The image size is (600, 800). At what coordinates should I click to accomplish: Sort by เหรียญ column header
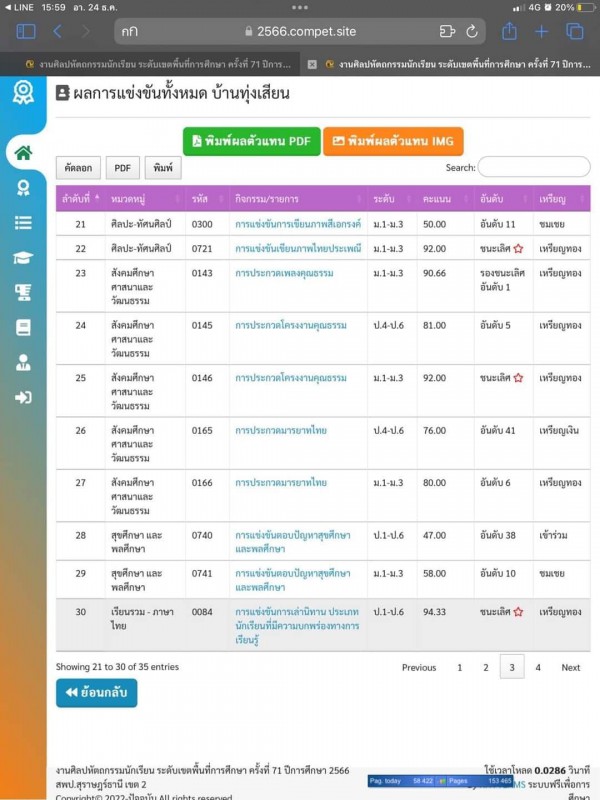pyautogui.click(x=562, y=199)
